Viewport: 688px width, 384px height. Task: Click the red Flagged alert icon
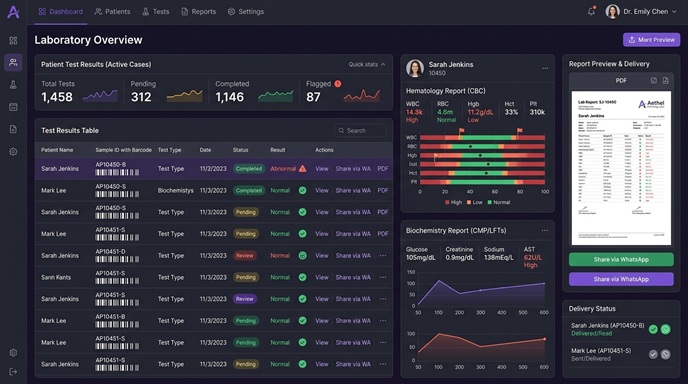coord(338,84)
